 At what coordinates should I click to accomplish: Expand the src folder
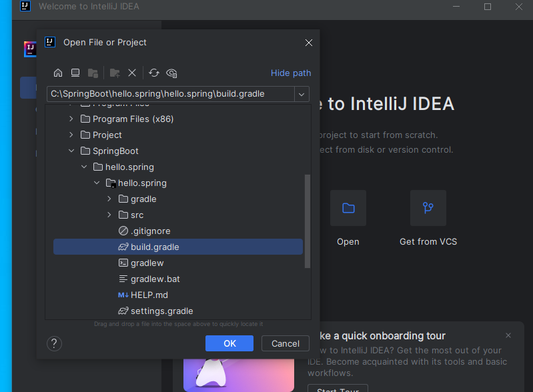click(x=109, y=215)
